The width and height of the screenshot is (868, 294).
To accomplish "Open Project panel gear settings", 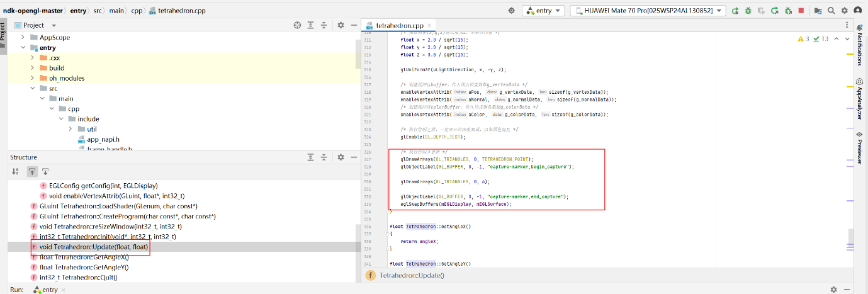I will point(341,25).
